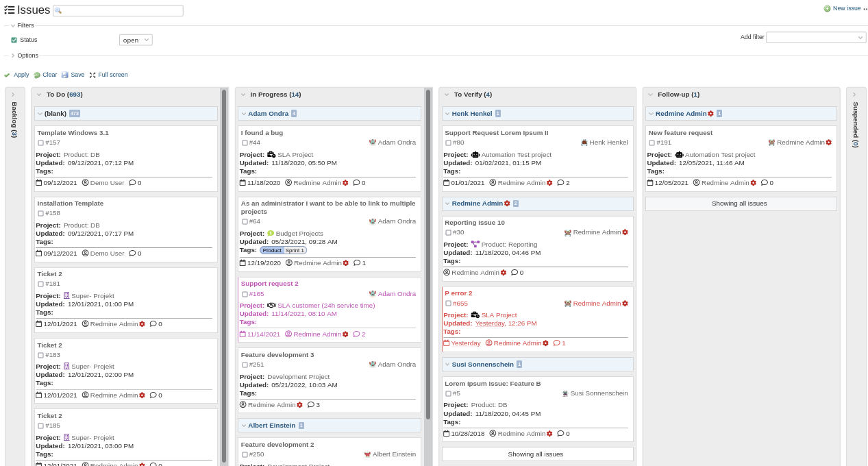Open the Add filter dropdown

click(x=815, y=38)
